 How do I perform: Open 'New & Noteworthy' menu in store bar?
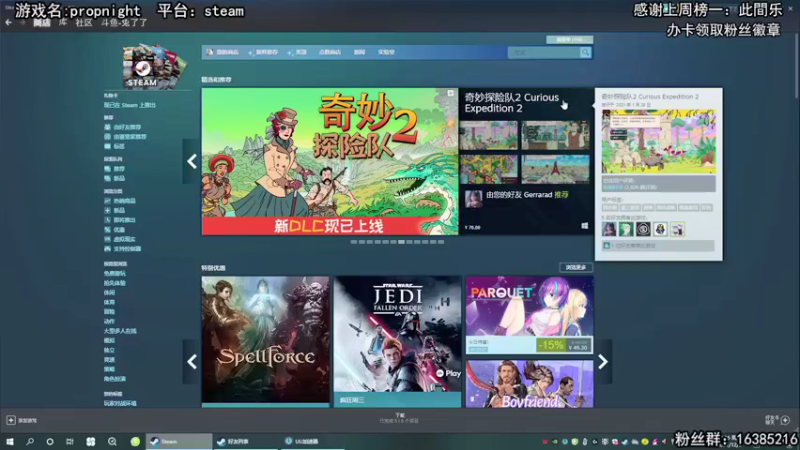point(263,52)
